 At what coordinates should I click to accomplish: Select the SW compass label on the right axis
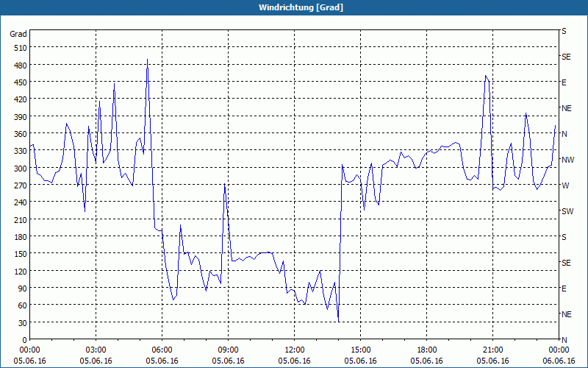(567, 211)
